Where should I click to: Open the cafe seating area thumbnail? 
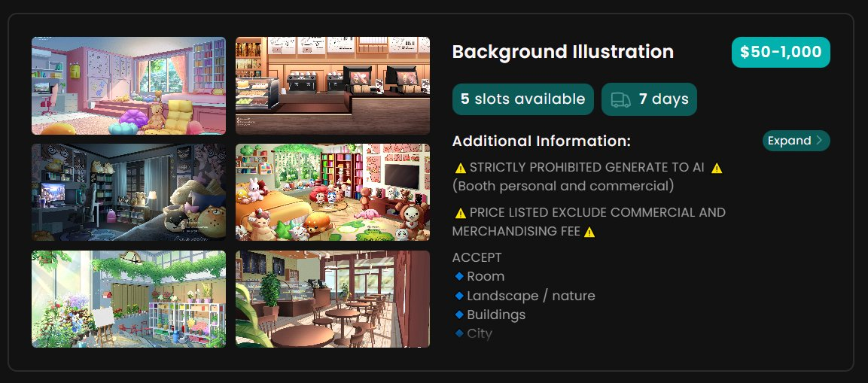click(x=333, y=299)
